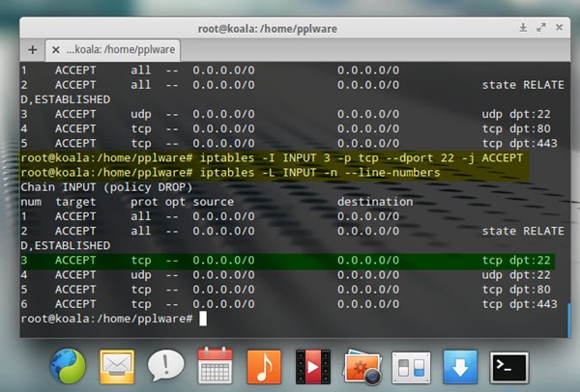Click the 'destination' column header
The height and width of the screenshot is (392, 580).
[375, 202]
